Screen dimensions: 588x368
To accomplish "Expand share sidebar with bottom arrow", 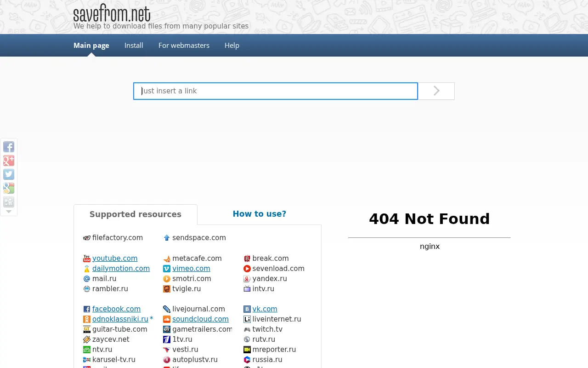I will [9, 212].
